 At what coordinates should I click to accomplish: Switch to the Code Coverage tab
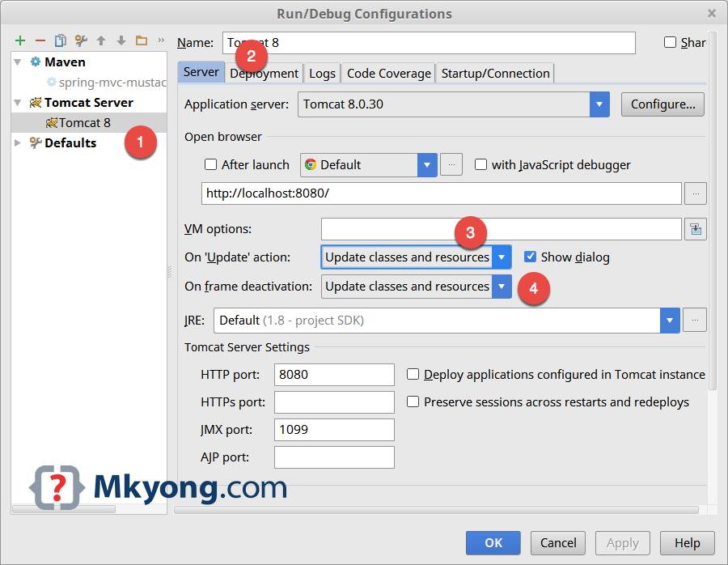pos(388,74)
